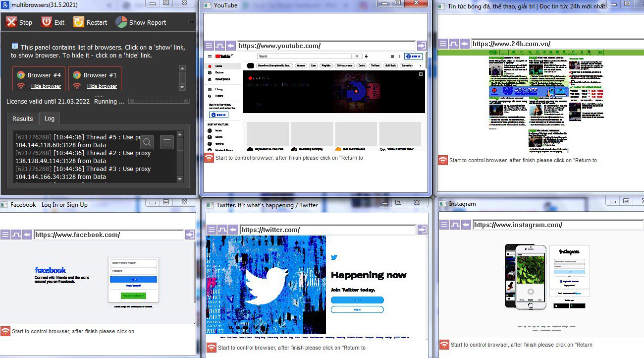Screen dimensions: 644x358
Task: Click browser list scrollbar down arrow
Action: point(182,87)
